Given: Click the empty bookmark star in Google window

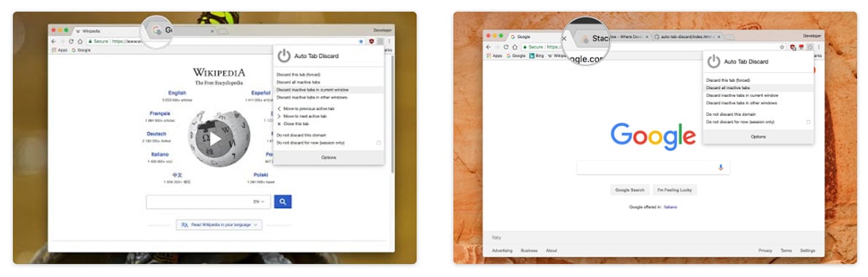Looking at the screenshot, I should click(x=782, y=47).
